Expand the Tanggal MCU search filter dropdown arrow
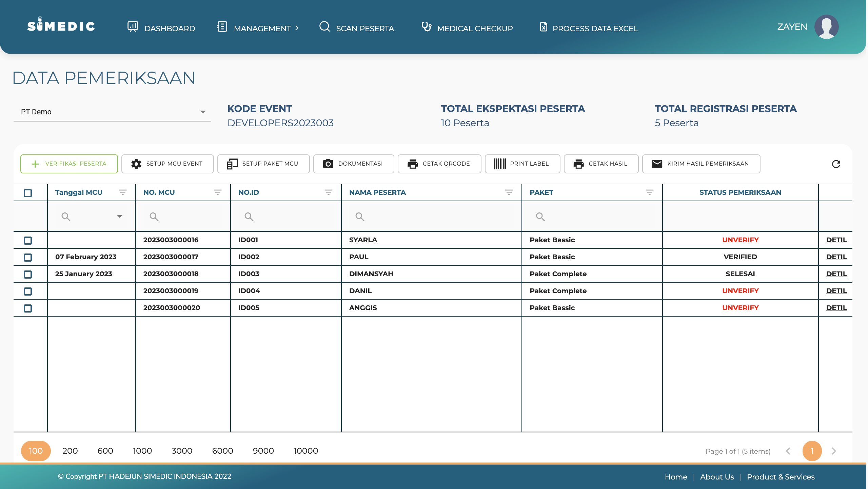The width and height of the screenshot is (868, 489). pos(119,217)
